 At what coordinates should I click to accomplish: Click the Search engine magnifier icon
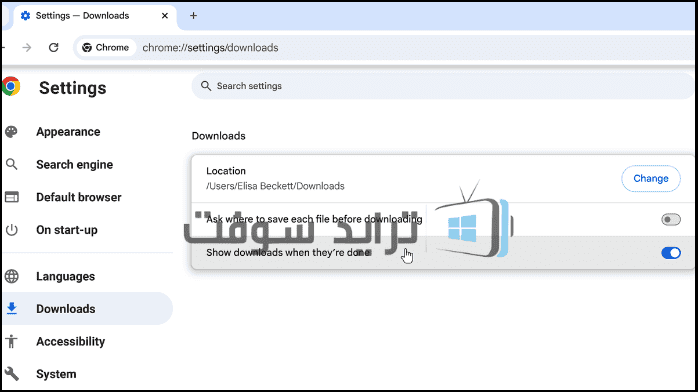click(12, 164)
